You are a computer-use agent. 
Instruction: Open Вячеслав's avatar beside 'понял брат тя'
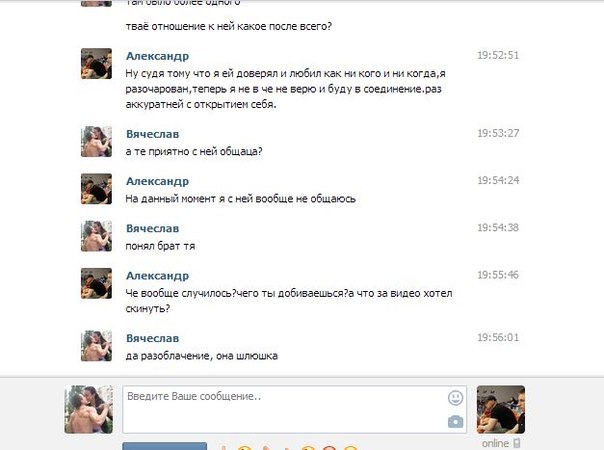click(x=96, y=236)
